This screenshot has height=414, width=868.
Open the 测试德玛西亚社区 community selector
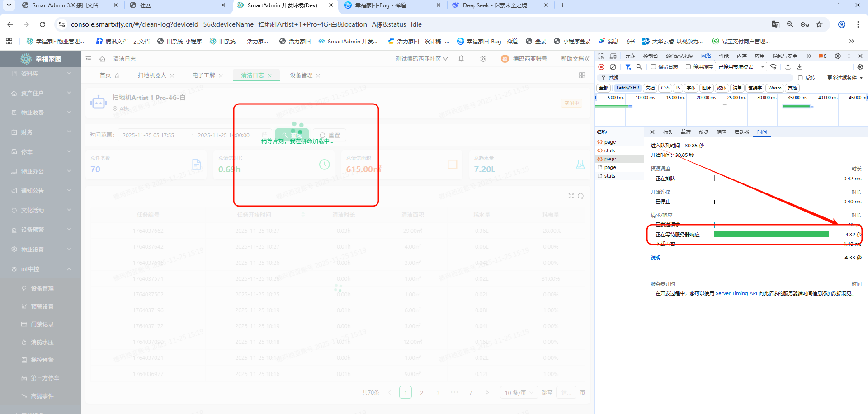[x=421, y=59]
